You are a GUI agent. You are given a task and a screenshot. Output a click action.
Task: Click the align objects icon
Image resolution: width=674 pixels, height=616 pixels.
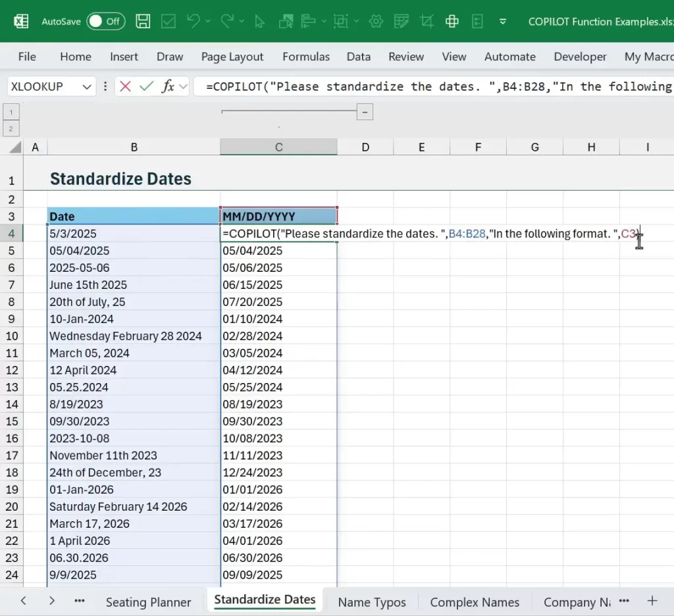(308, 21)
